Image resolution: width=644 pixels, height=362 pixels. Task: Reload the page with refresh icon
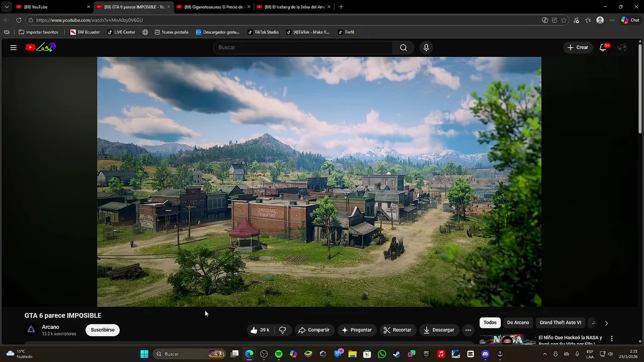tap(19, 20)
